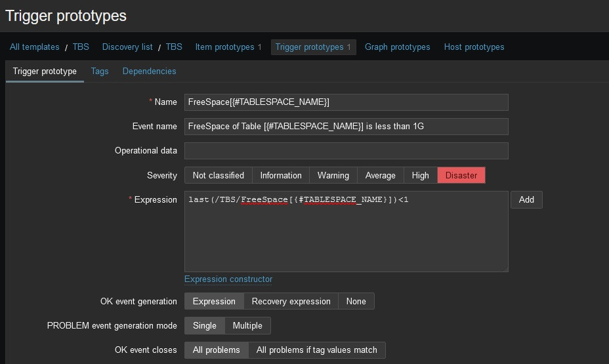Switch PROBLEM event generation mode to Multiple
The height and width of the screenshot is (364, 609).
[247, 326]
